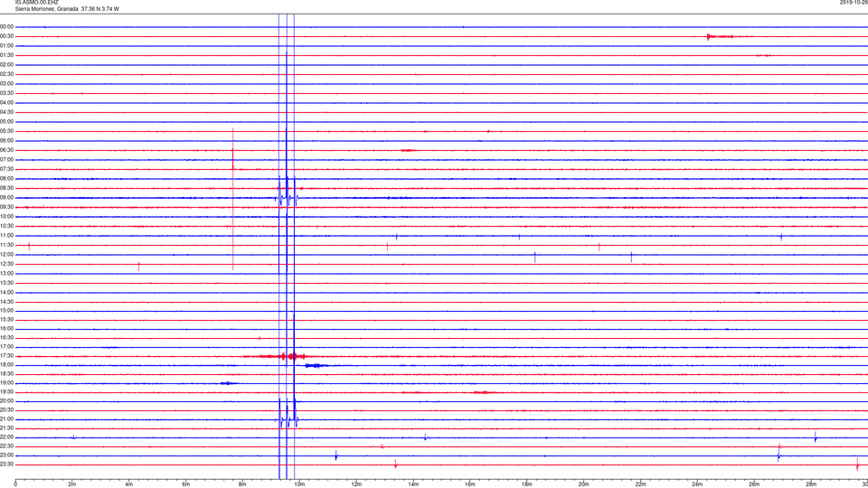Viewport: 868px width, 488px height.
Task: Click the '05:30' time label
Action: (7, 131)
